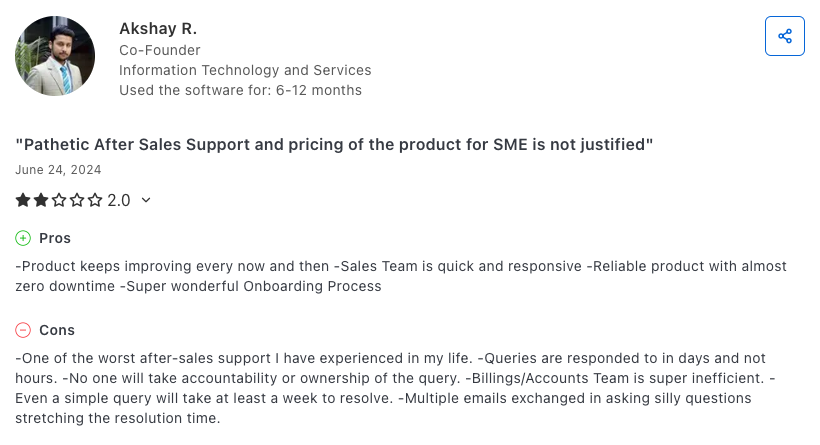
Task: Expand the rating breakdown chevron next to 2.0
Action: click(146, 200)
